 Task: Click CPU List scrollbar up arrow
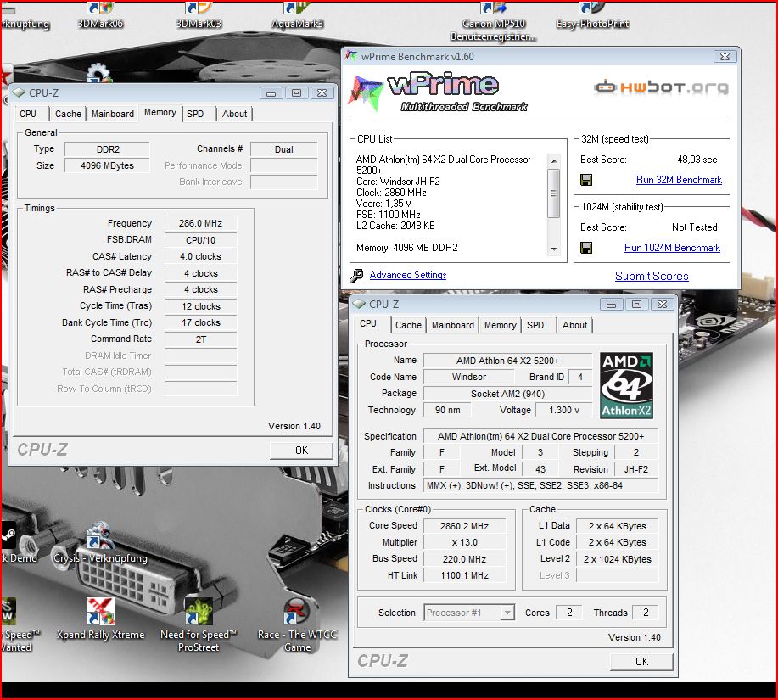point(554,161)
